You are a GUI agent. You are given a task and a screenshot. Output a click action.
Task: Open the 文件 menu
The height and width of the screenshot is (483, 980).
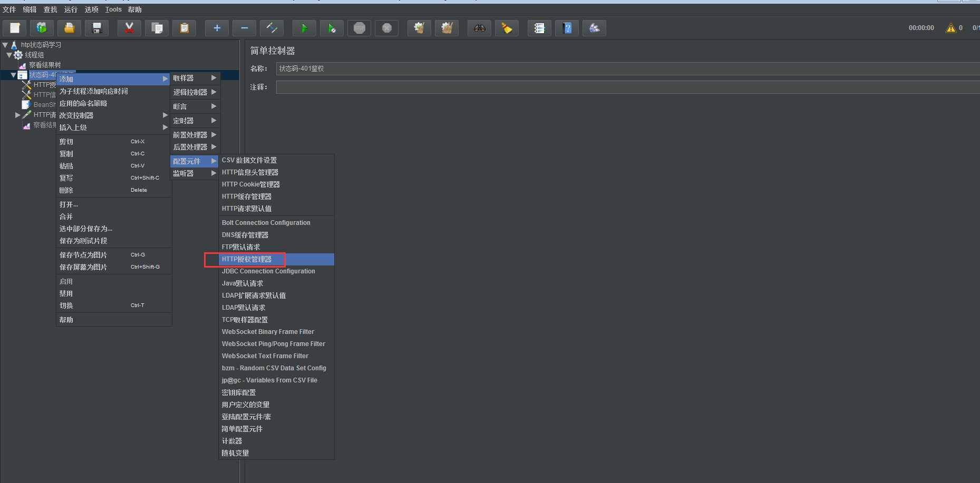point(9,9)
